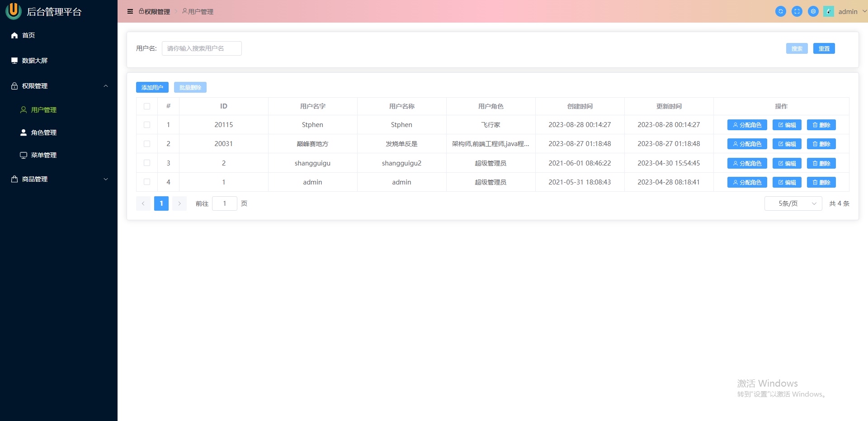Click the 添加用户 button
Viewport: 868px width, 421px height.
pyautogui.click(x=152, y=87)
